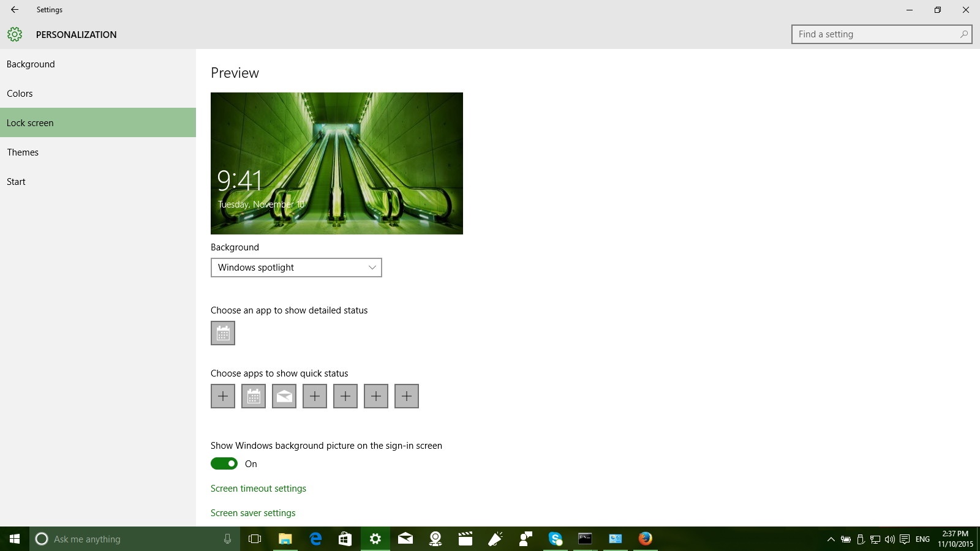Open the Feedback app from the taskbar

(526, 539)
